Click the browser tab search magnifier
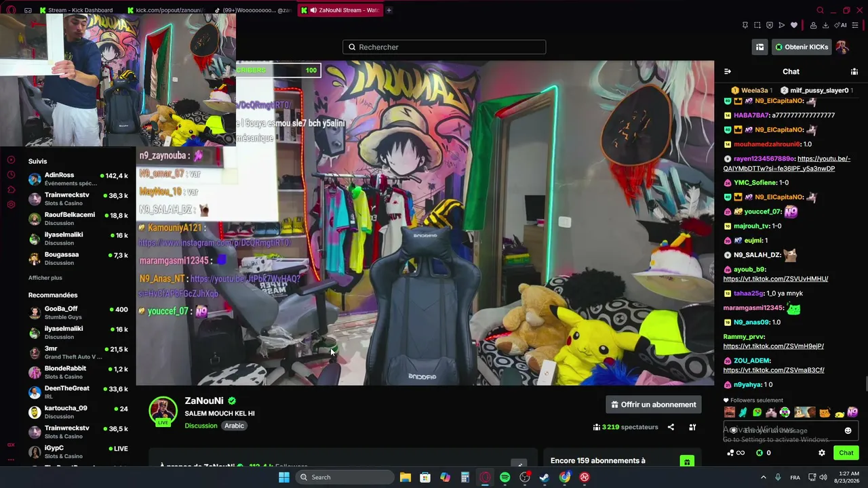This screenshot has width=868, height=488. pos(820,10)
